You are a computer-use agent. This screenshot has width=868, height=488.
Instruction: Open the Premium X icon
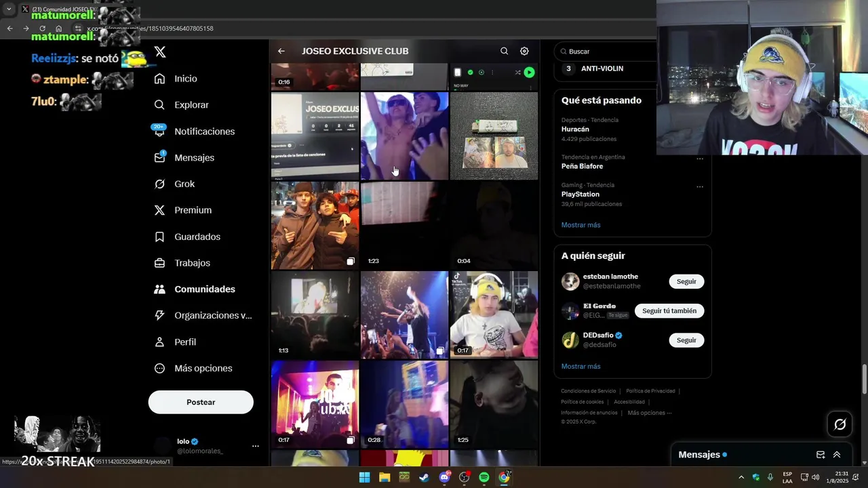tap(159, 210)
